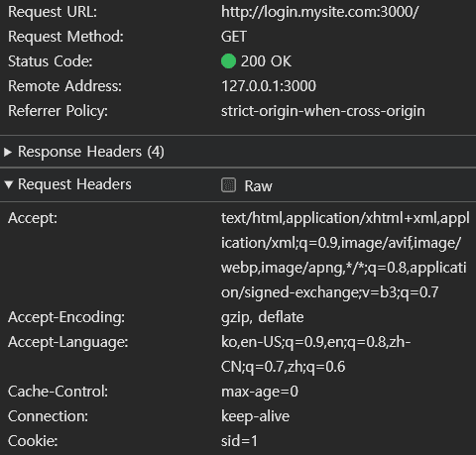
Task: Select the Cookie value sid=1
Action: pyautogui.click(x=239, y=441)
